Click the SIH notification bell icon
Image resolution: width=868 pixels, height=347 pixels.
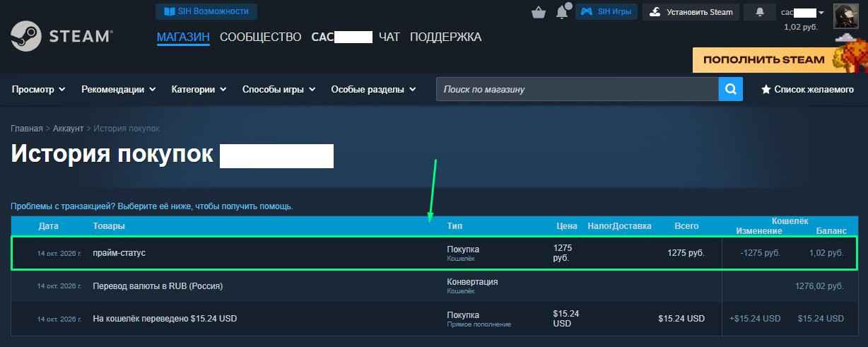pyautogui.click(x=563, y=12)
